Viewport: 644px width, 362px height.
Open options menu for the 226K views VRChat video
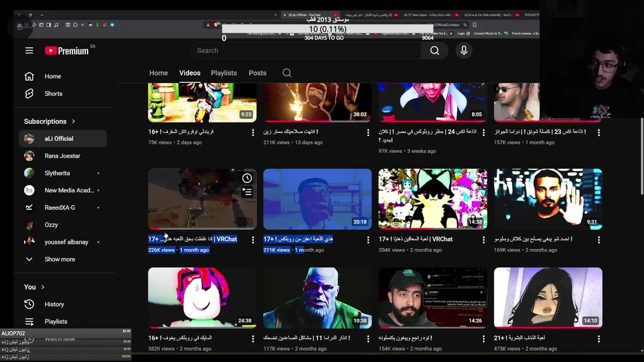coord(253,240)
